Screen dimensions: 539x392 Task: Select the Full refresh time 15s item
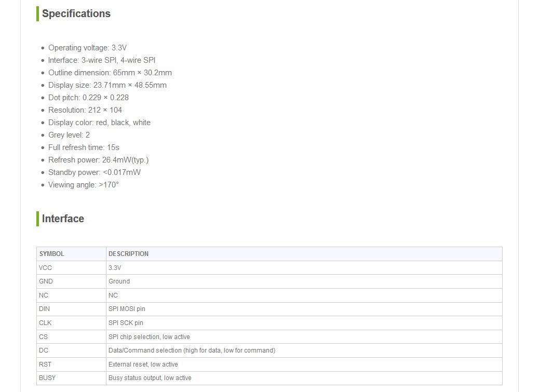pos(84,147)
